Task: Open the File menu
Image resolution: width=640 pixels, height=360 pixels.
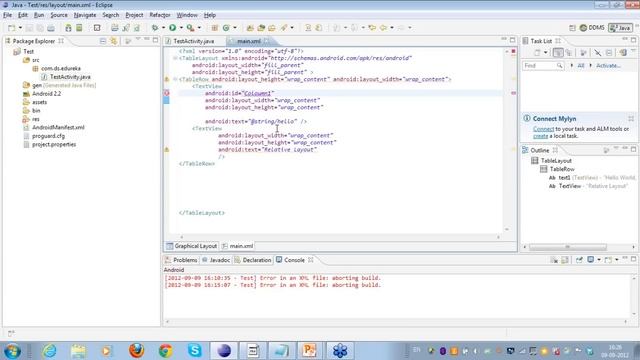Action: (7, 15)
